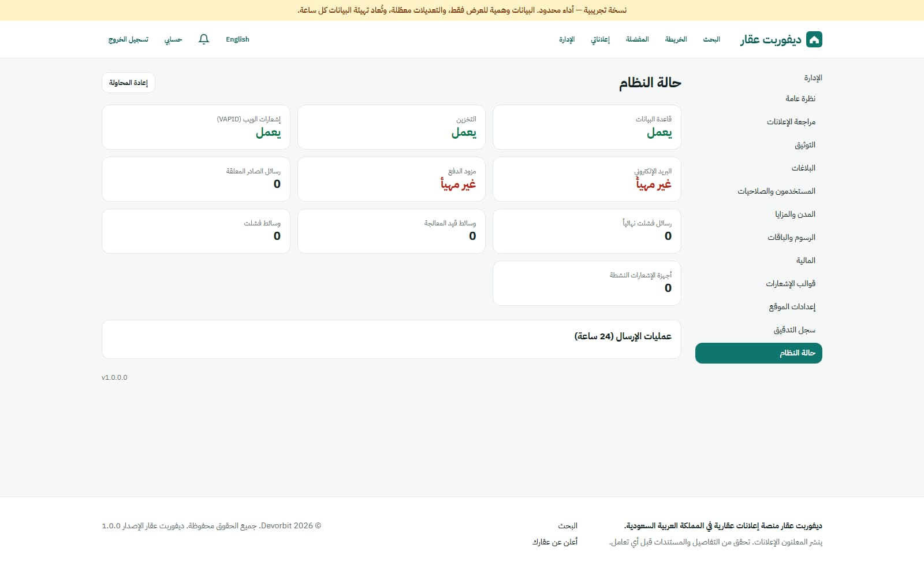Screen dimensions: 924x578
Task: Click تسجيل الخروج to log out
Action: tap(128, 39)
